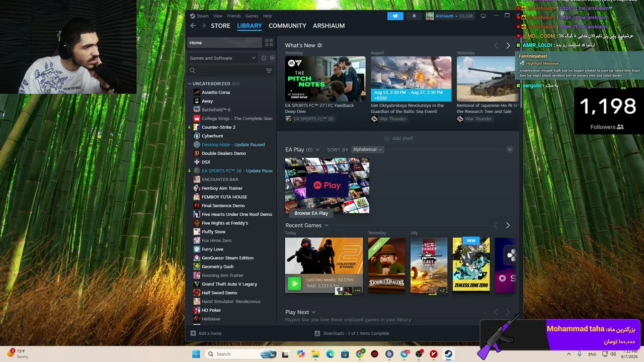Viewport: 644px width, 362px height.
Task: Open Games and Software filter dropdown
Action: [x=222, y=58]
